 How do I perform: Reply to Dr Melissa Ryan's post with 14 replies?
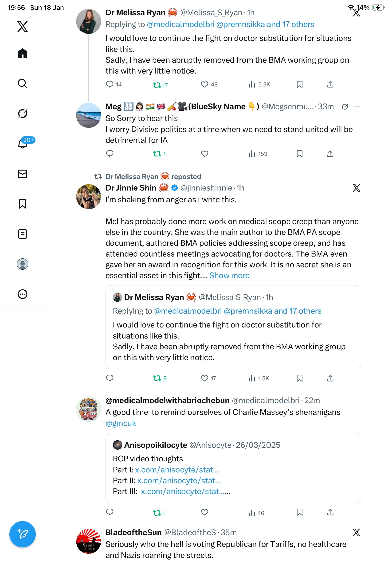pyautogui.click(x=110, y=85)
